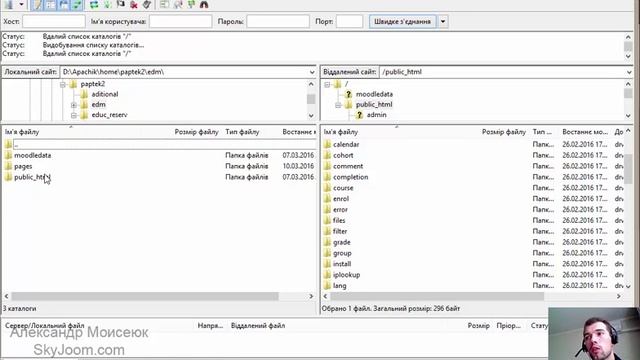Collapse the remote public_html tree node

point(338,105)
